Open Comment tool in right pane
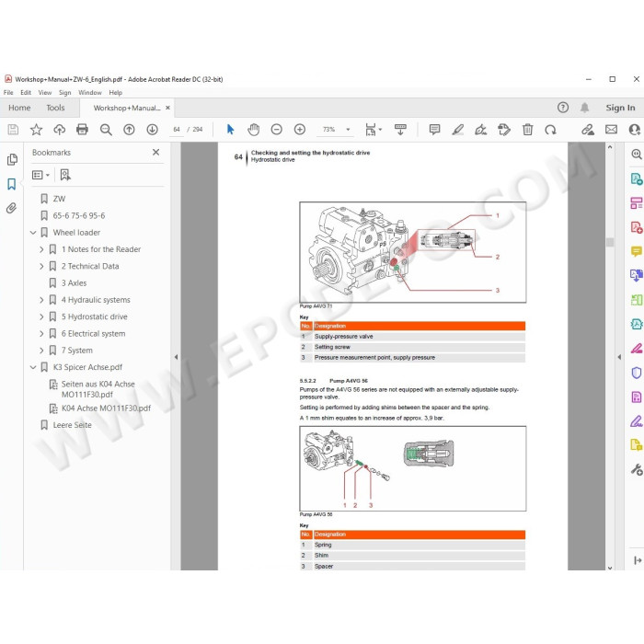This screenshot has height=644, width=644. tap(637, 251)
